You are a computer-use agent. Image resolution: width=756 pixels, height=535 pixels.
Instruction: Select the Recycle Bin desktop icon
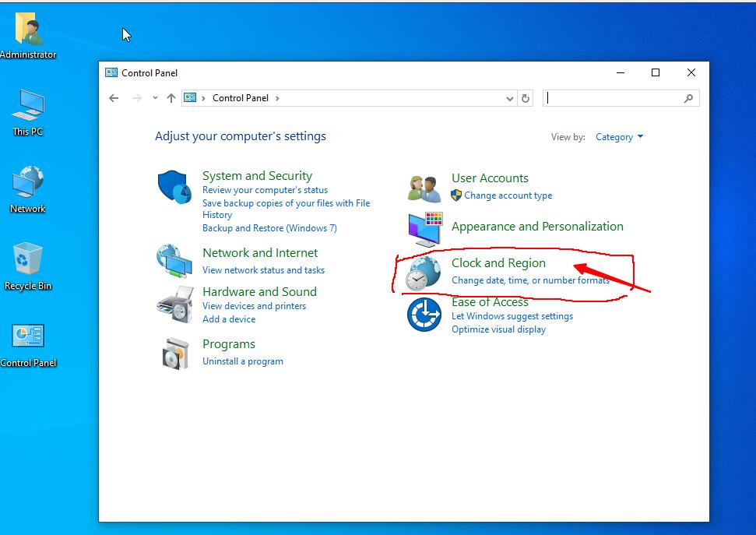coord(28,259)
